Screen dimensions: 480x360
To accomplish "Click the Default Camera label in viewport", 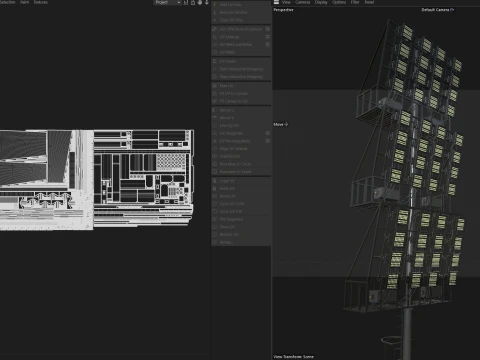I will click(x=437, y=10).
